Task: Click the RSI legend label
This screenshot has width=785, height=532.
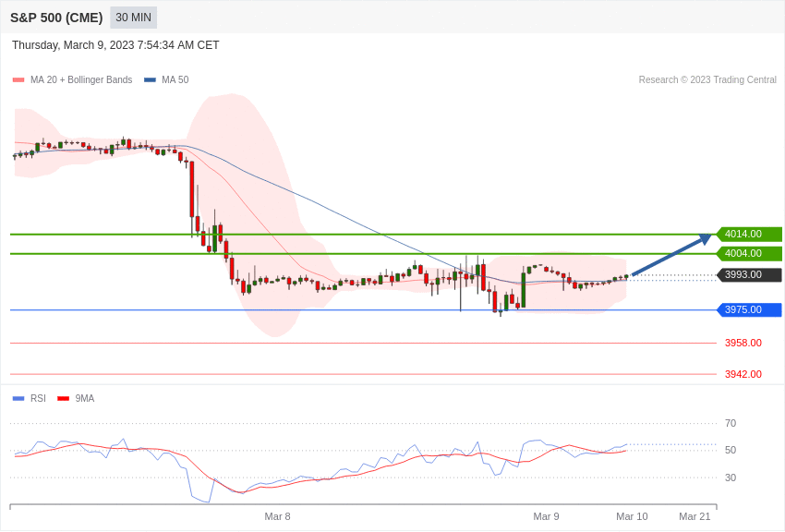Action: tap(38, 398)
